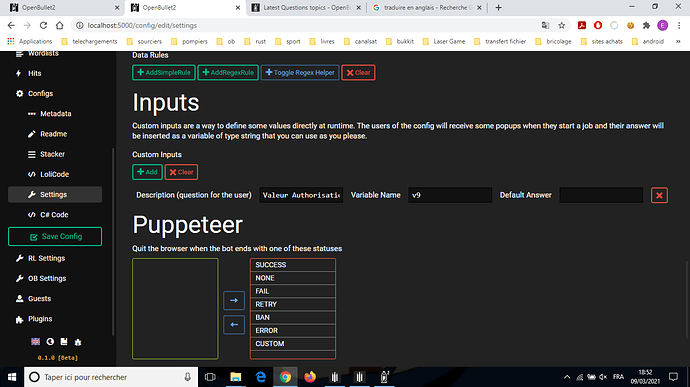Viewport: 690px width, 387px height.
Task: Move selected status with the right arrow
Action: point(234,300)
